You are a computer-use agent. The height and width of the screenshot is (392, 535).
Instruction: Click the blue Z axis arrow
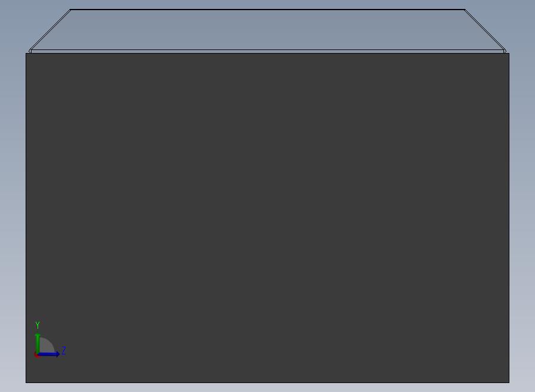49,354
